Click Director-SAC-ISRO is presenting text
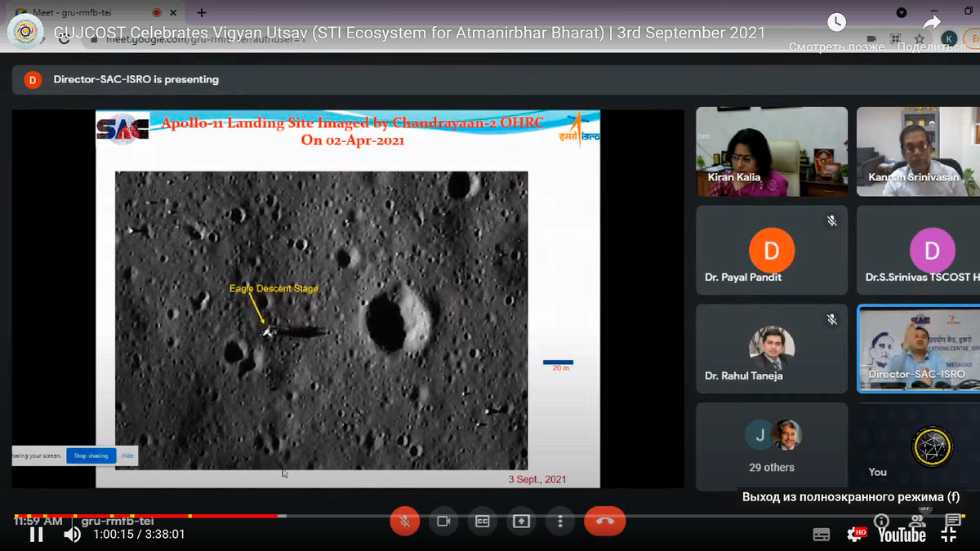The image size is (980, 551). click(136, 80)
